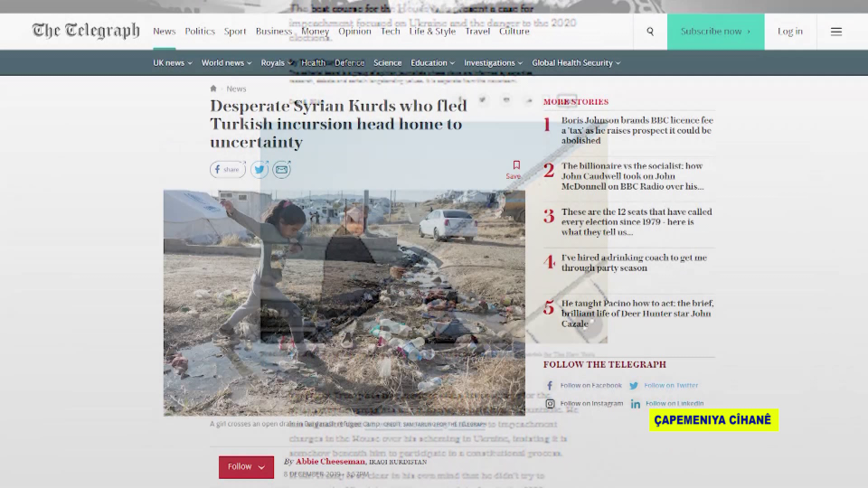Go to the Tech section
868x488 pixels.
click(x=391, y=32)
